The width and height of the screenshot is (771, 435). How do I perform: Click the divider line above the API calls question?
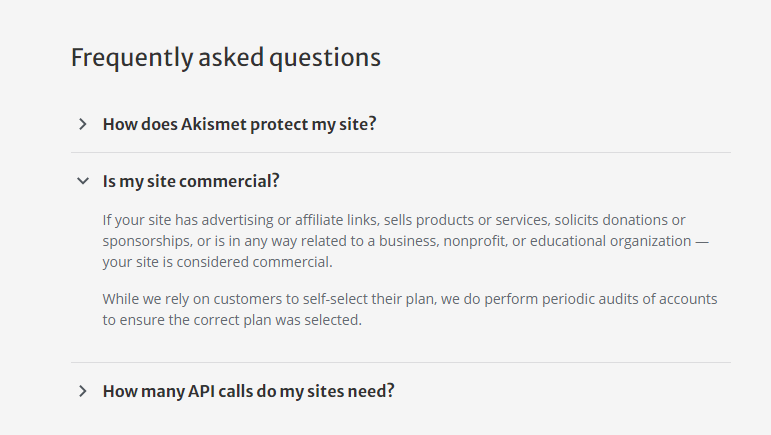pyautogui.click(x=401, y=363)
